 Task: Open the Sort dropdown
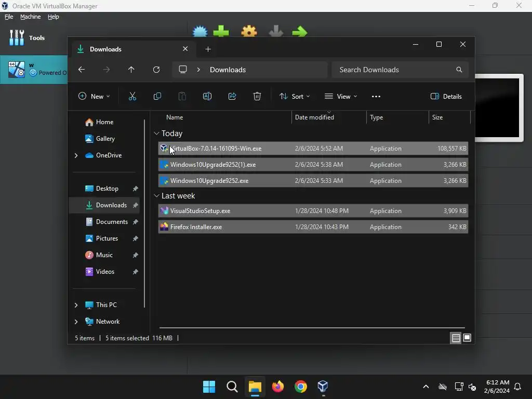pos(295,96)
